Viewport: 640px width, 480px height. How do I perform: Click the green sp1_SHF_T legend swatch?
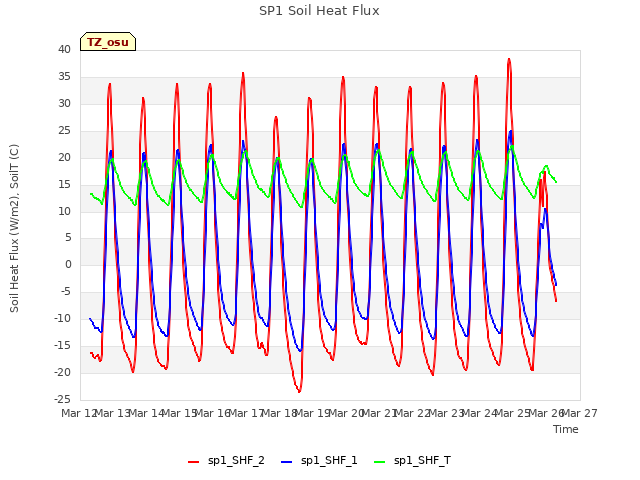pos(379,462)
